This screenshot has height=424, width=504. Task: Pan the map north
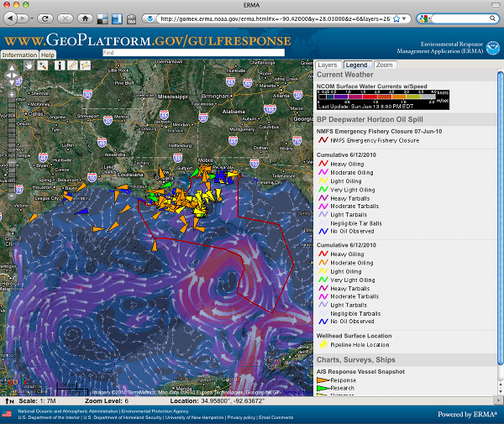coord(12,68)
